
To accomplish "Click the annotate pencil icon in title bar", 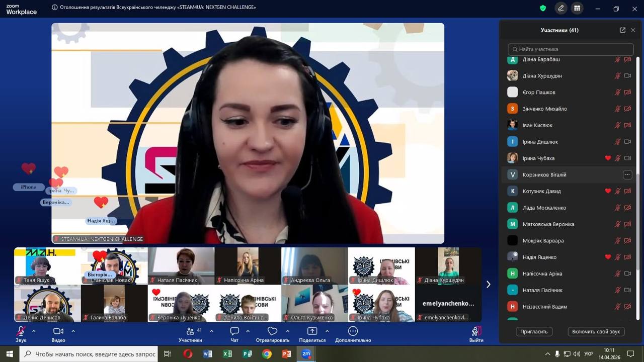I will click(x=561, y=8).
